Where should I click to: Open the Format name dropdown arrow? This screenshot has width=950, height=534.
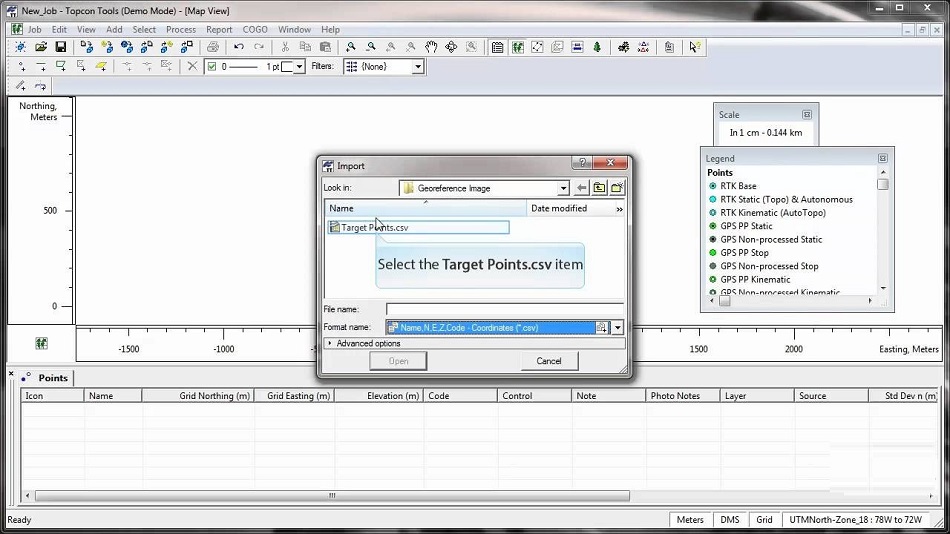click(x=617, y=327)
